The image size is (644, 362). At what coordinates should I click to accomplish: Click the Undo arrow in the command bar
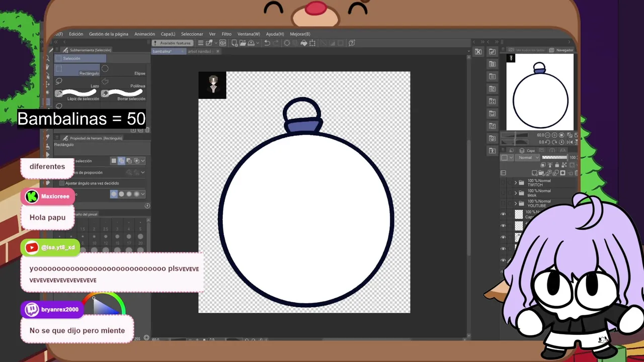coord(267,43)
